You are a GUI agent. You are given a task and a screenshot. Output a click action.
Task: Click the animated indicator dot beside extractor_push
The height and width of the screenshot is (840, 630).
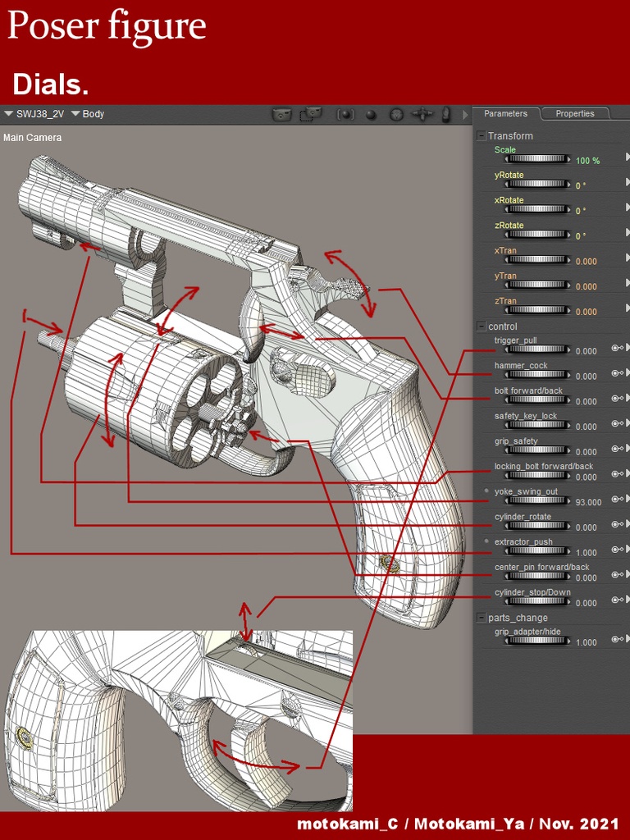tap(486, 541)
